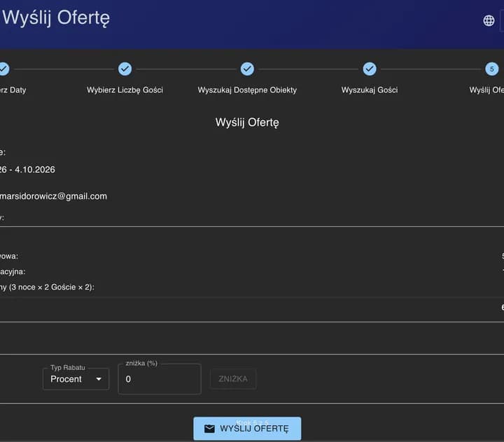Select the 'Wyślij Ofertę' title in the page header
The width and height of the screenshot is (504, 442).
[56, 17]
